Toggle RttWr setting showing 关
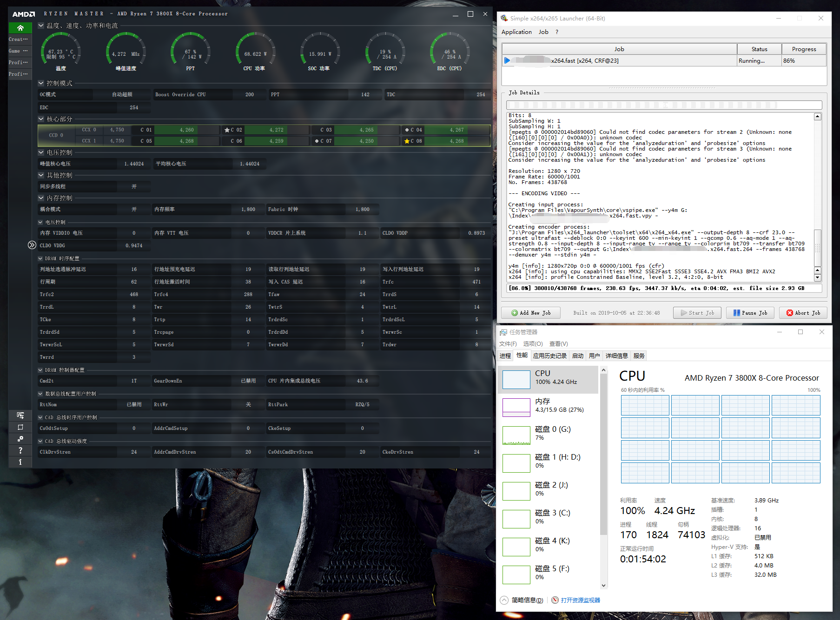Image resolution: width=840 pixels, height=620 pixels. [248, 404]
